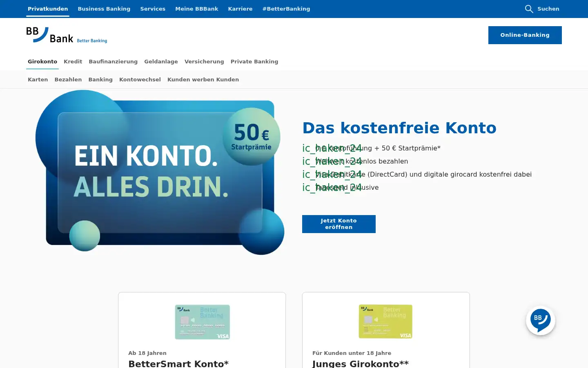
Task: Open the #BetterBanking link
Action: (x=286, y=9)
